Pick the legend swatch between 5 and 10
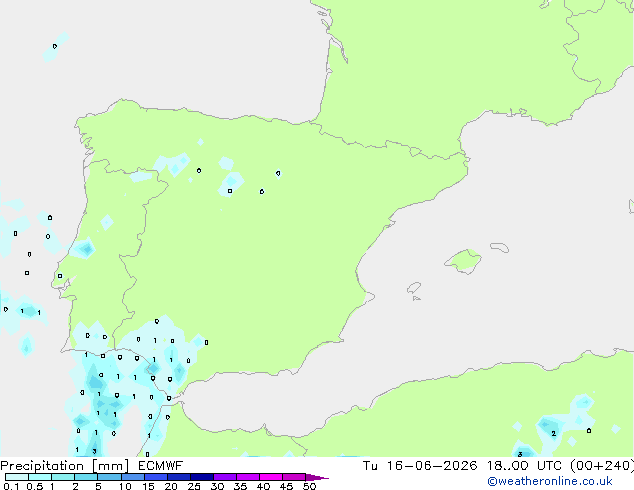Viewport: 634px width, 490px height. tap(109, 477)
